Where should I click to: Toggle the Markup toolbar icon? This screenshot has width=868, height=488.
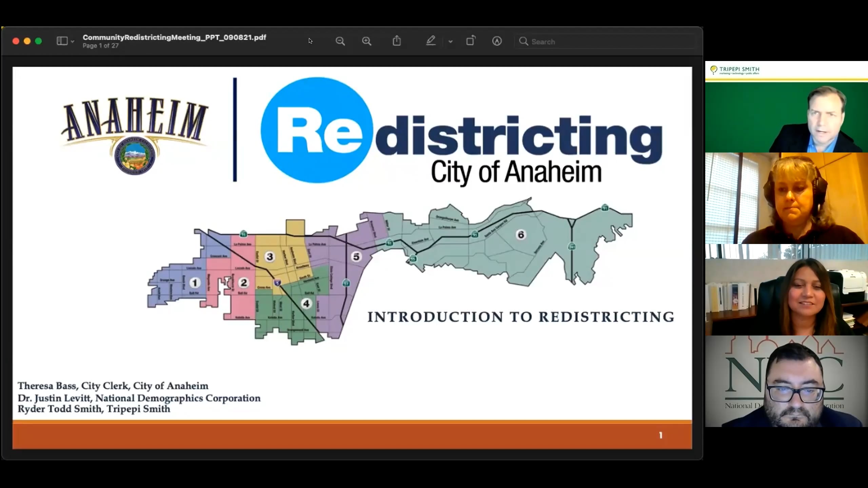[497, 41]
